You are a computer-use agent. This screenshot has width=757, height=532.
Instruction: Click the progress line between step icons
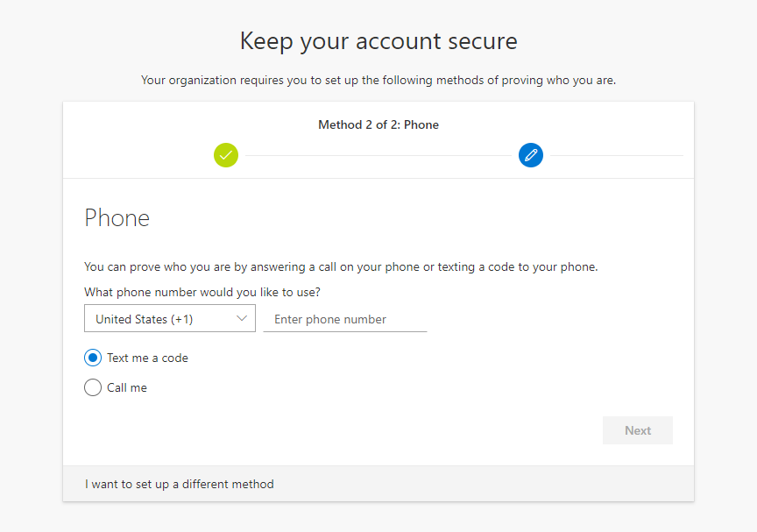[378, 155]
